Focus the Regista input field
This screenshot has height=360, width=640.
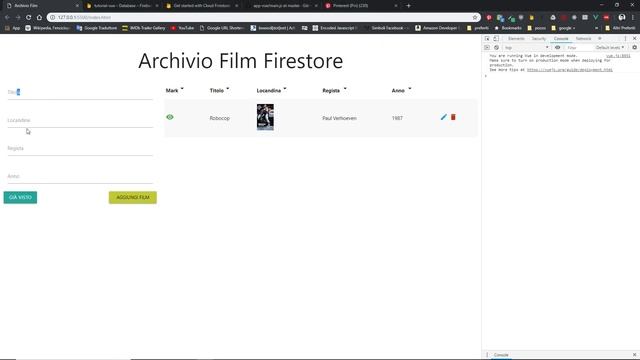80,149
